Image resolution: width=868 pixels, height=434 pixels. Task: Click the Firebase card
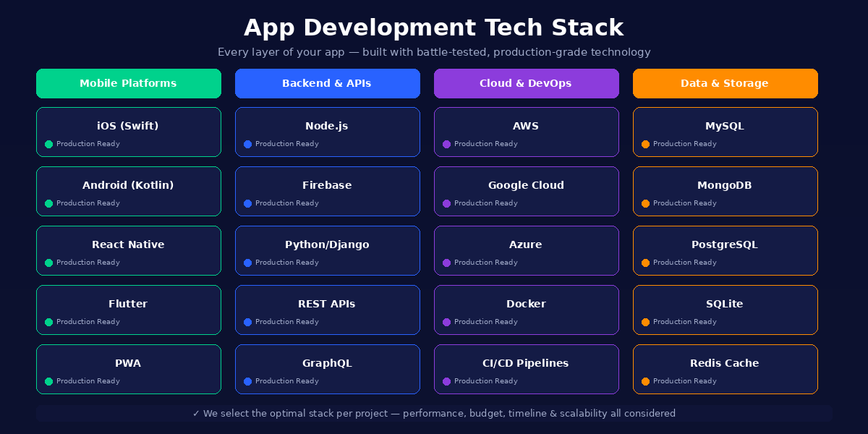click(x=328, y=191)
